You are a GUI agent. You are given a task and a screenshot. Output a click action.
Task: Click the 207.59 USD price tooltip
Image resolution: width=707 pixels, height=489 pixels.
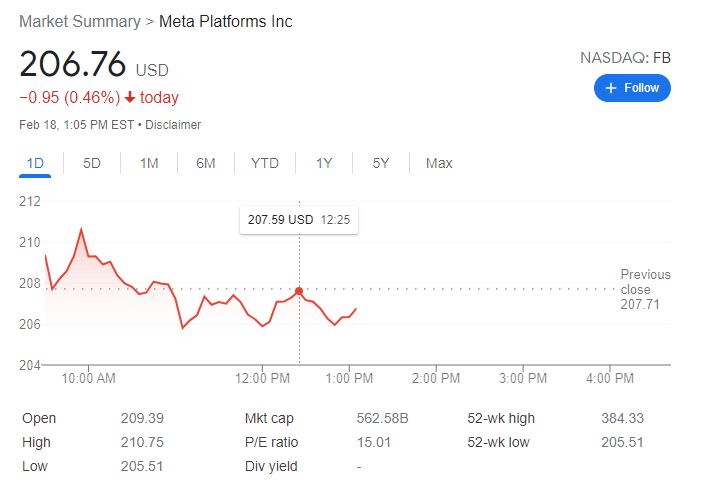pos(298,219)
